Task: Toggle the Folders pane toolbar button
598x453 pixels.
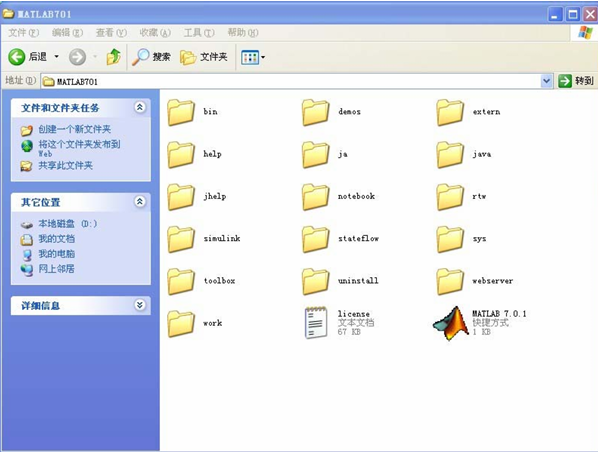Action: coord(204,57)
